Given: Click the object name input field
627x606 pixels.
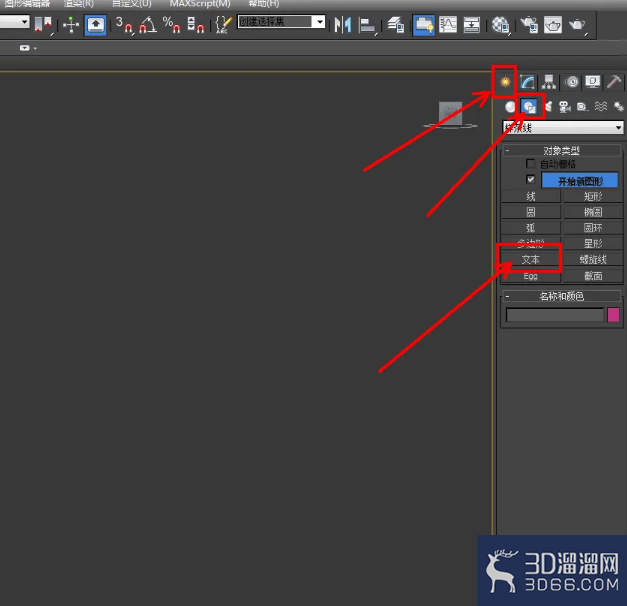Looking at the screenshot, I should tap(555, 315).
